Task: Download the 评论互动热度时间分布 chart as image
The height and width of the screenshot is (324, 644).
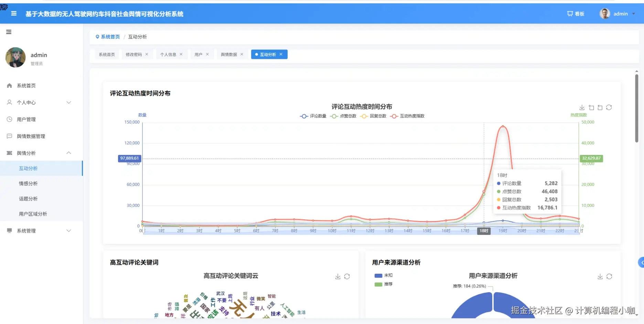Action: (x=582, y=107)
